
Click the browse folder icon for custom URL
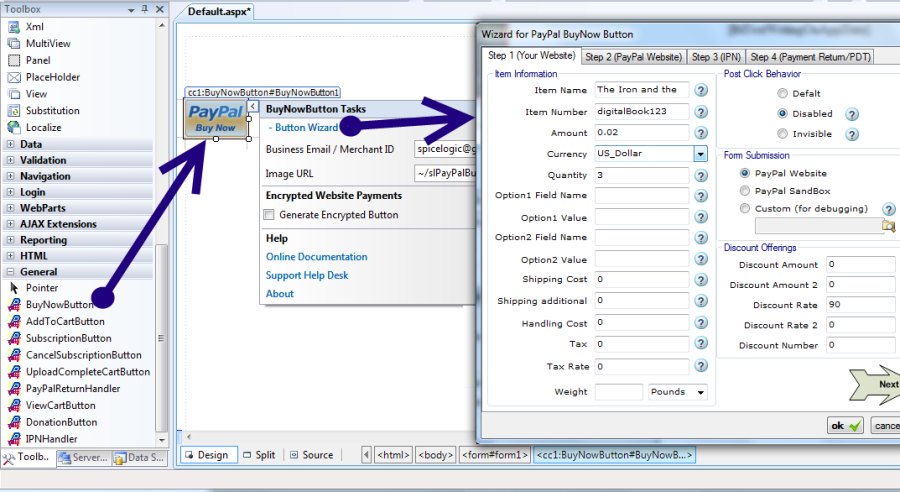[887, 227]
